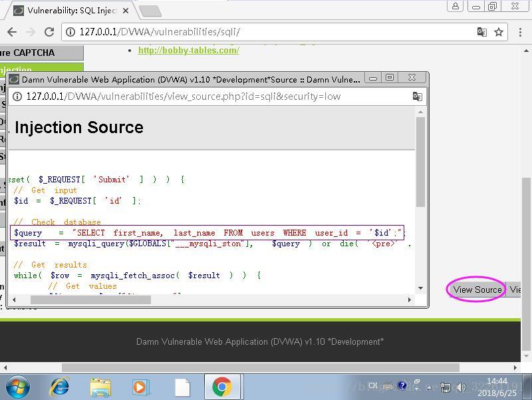Open Windows Media Player from taskbar

point(141,387)
